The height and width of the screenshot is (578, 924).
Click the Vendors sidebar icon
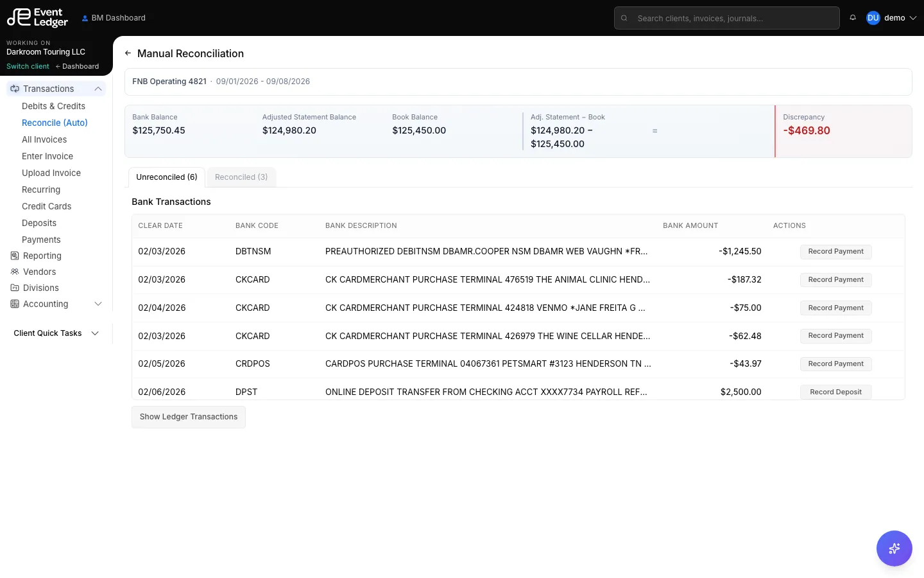click(x=15, y=272)
